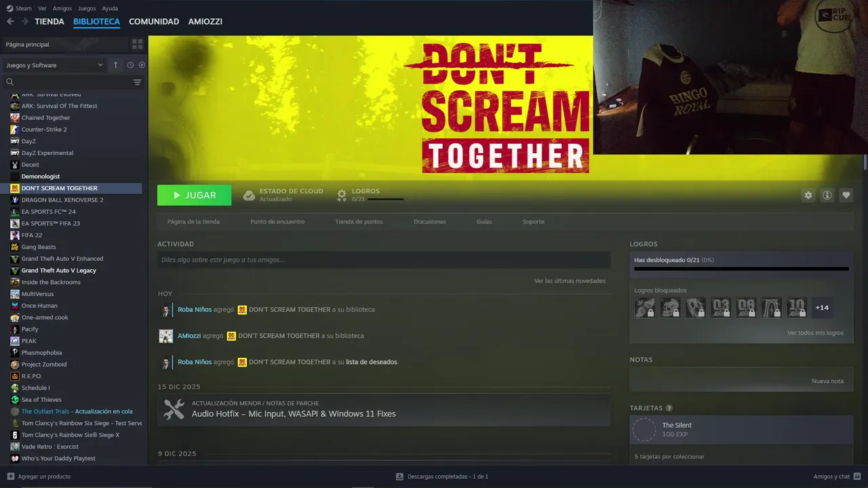The height and width of the screenshot is (488, 868).
Task: Open the Juegos menu
Action: click(x=87, y=9)
